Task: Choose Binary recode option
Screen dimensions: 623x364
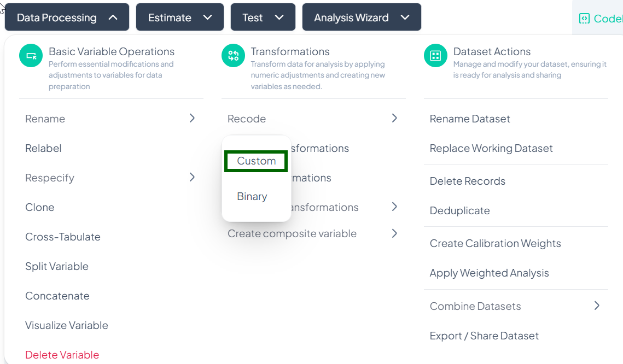Action: [252, 197]
